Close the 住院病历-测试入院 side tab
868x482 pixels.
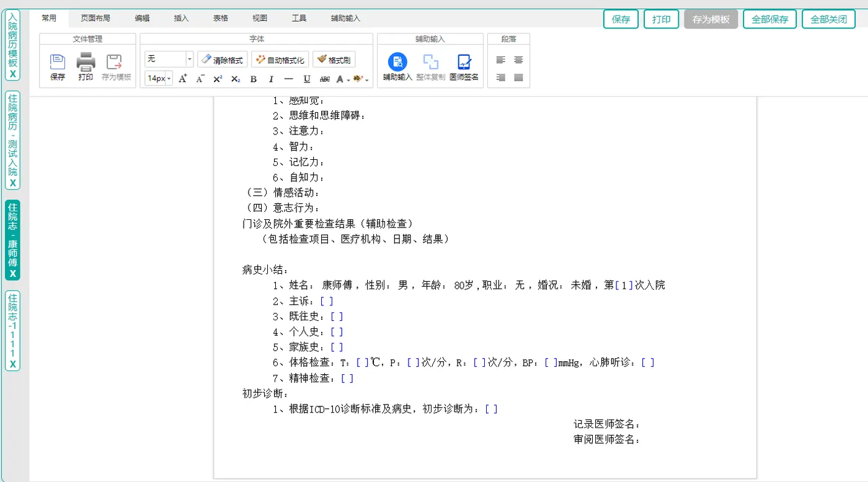[12, 183]
